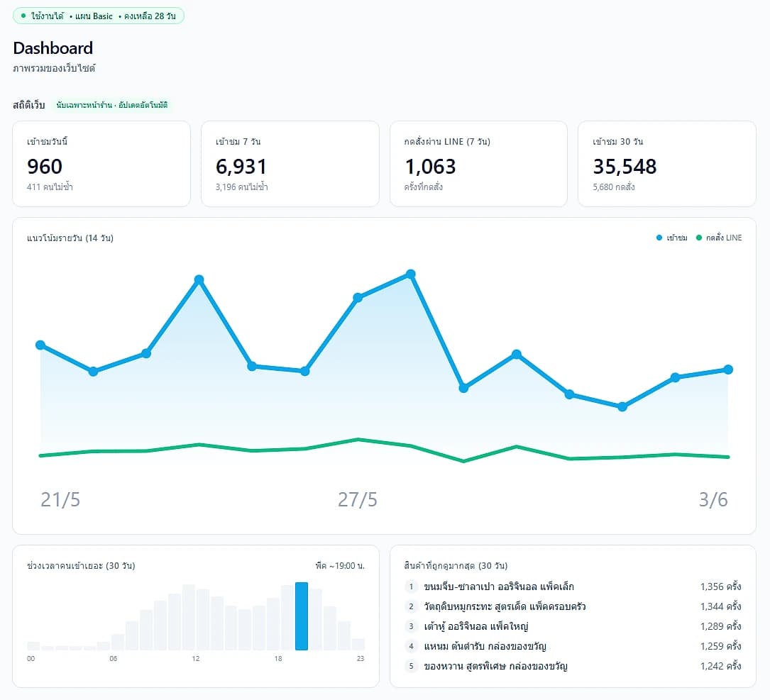
Task: Select rank 2 product number badge
Action: coord(411,606)
